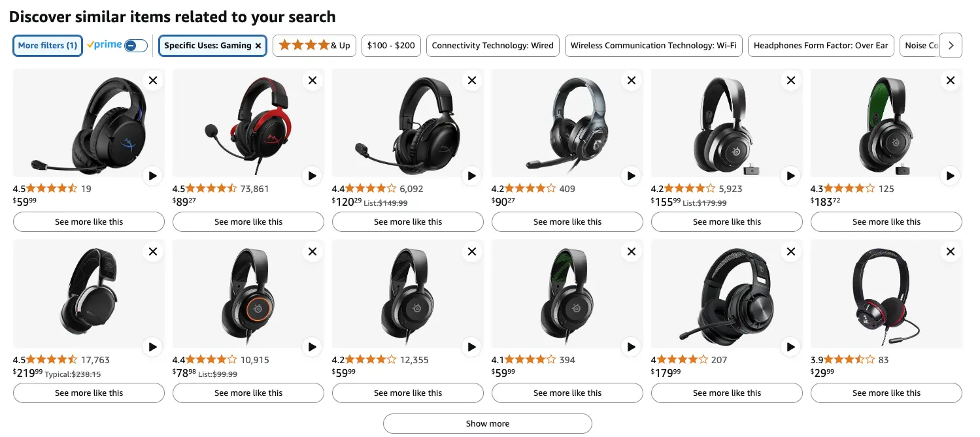
Task: Play video for $219.99 SteelSeries headset
Action: (152, 347)
